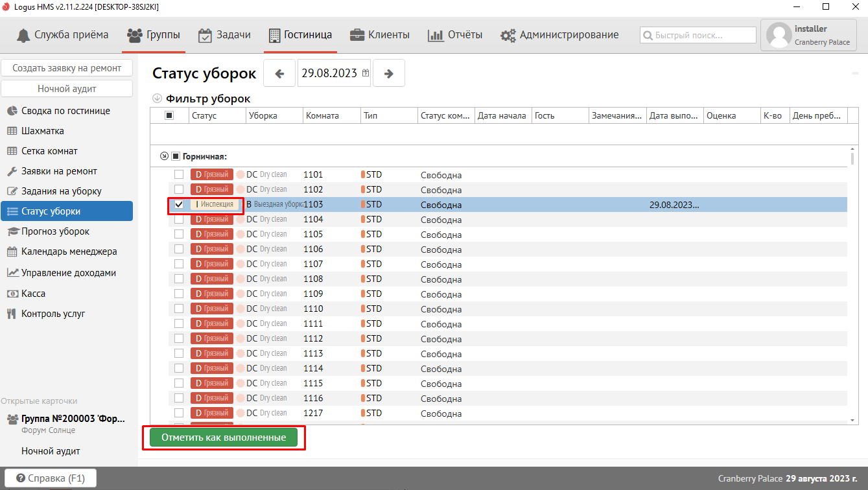Open Шахматка in the sidebar
The height and width of the screenshot is (490, 868).
coord(43,131)
